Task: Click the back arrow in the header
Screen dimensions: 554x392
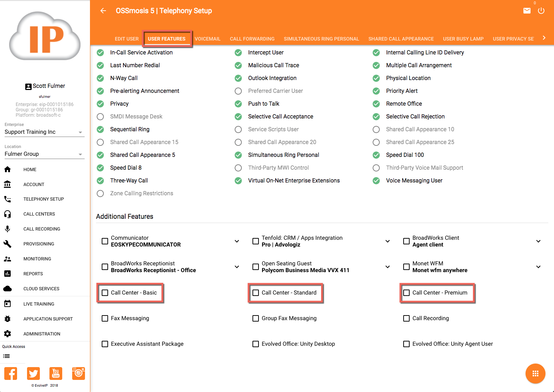Action: [103, 11]
